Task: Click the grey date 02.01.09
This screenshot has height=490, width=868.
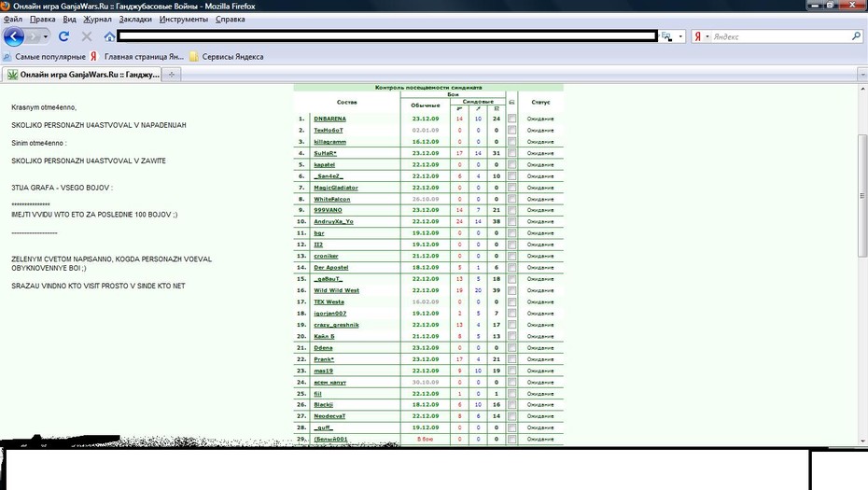Action: tap(426, 130)
